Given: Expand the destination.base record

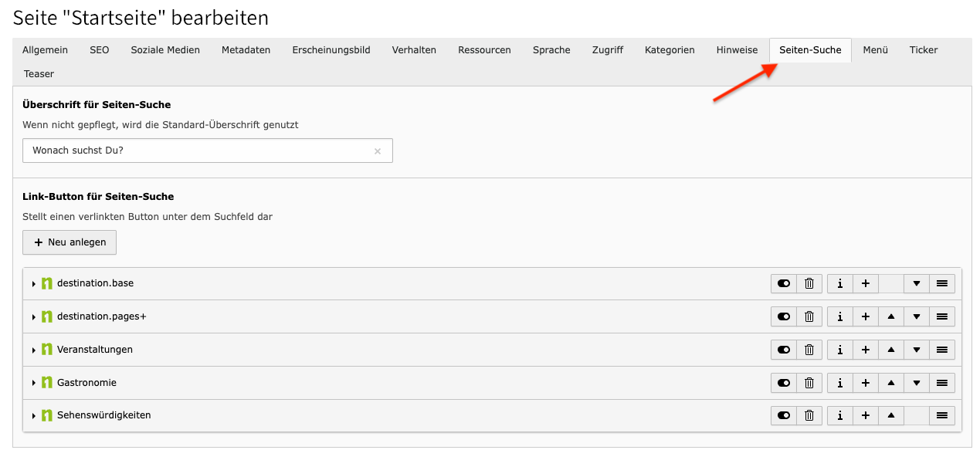Looking at the screenshot, I should point(34,284).
